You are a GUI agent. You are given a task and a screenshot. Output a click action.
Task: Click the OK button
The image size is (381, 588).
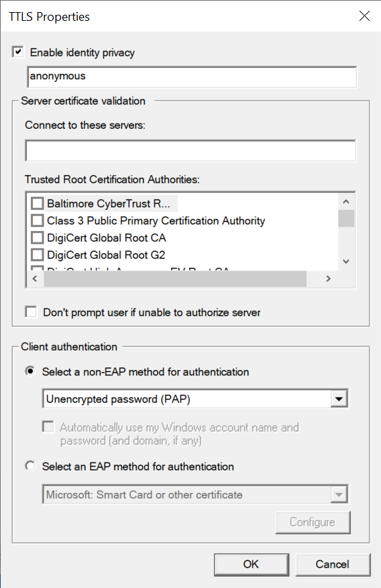tap(252, 565)
